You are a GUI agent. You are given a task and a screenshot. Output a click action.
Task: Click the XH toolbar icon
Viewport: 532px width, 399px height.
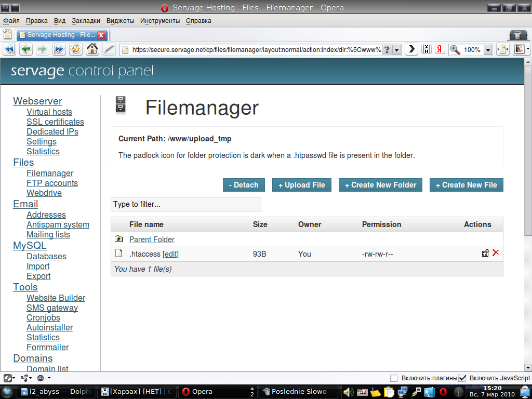pyautogui.click(x=427, y=49)
